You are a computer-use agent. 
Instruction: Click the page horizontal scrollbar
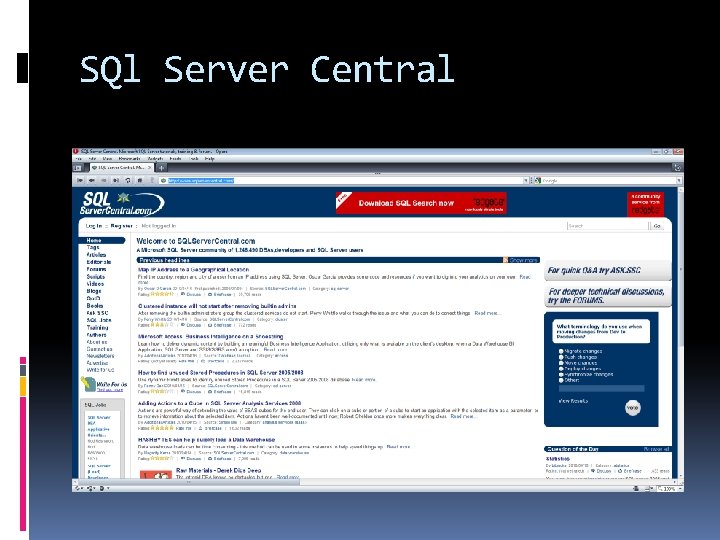376,482
